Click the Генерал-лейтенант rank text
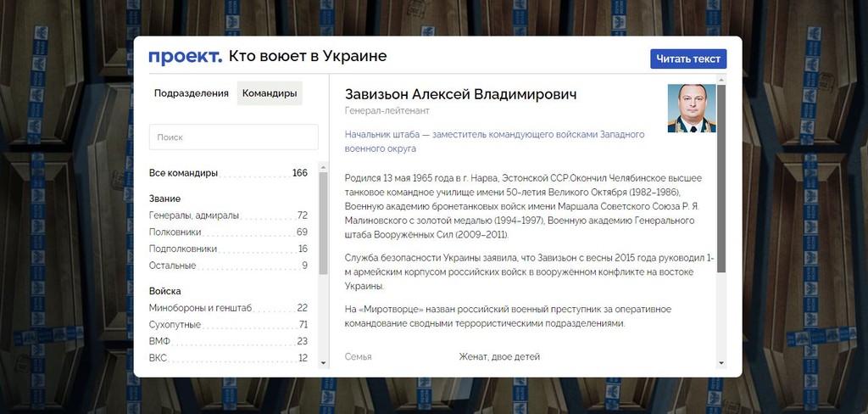Image resolution: width=868 pixels, height=414 pixels. pyautogui.click(x=387, y=111)
